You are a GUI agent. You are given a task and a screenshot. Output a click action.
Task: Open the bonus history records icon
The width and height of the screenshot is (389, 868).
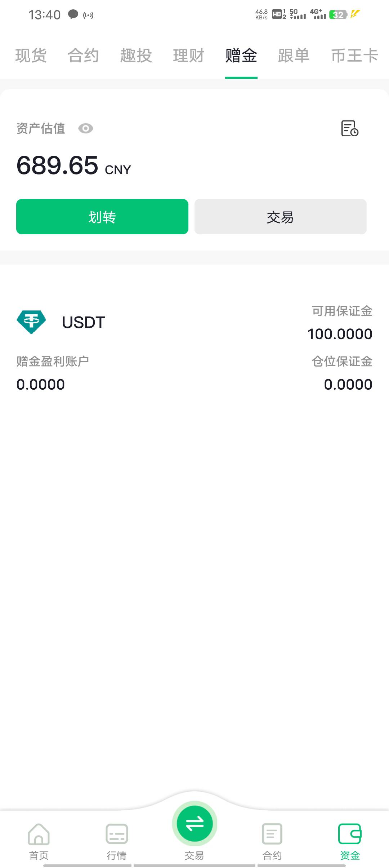point(349,128)
